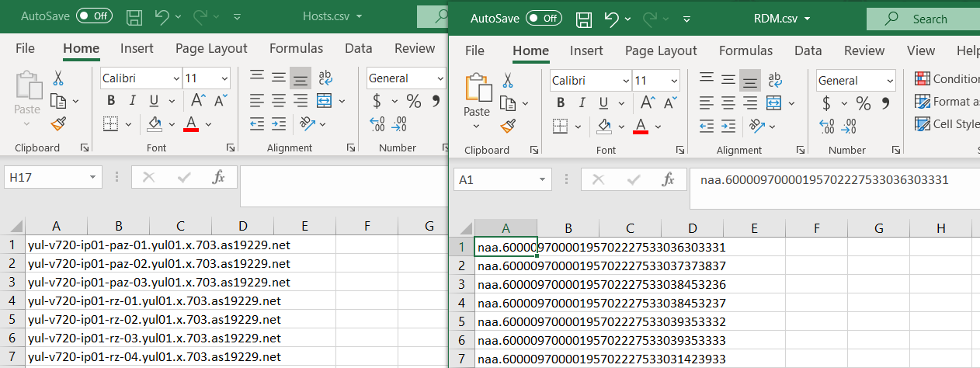The image size is (980, 368).
Task: Toggle Bold formatting in Hosts.csv window
Action: (x=111, y=101)
